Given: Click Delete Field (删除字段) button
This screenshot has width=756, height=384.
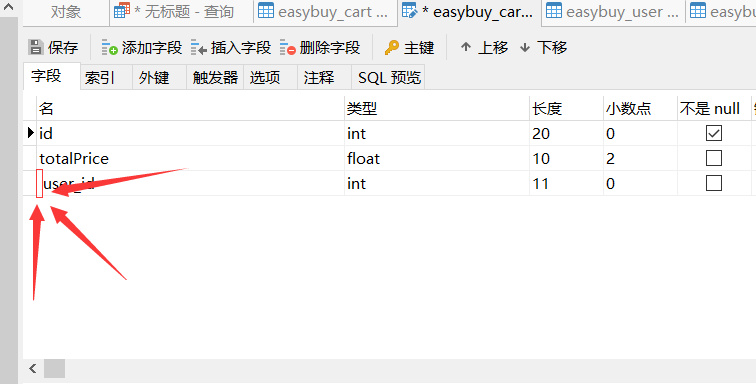Looking at the screenshot, I should (320, 47).
